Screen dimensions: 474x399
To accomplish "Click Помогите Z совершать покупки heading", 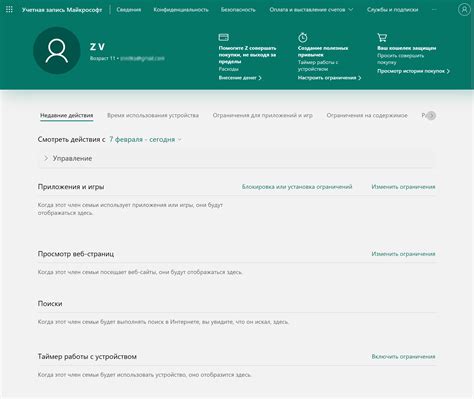I will pos(247,55).
